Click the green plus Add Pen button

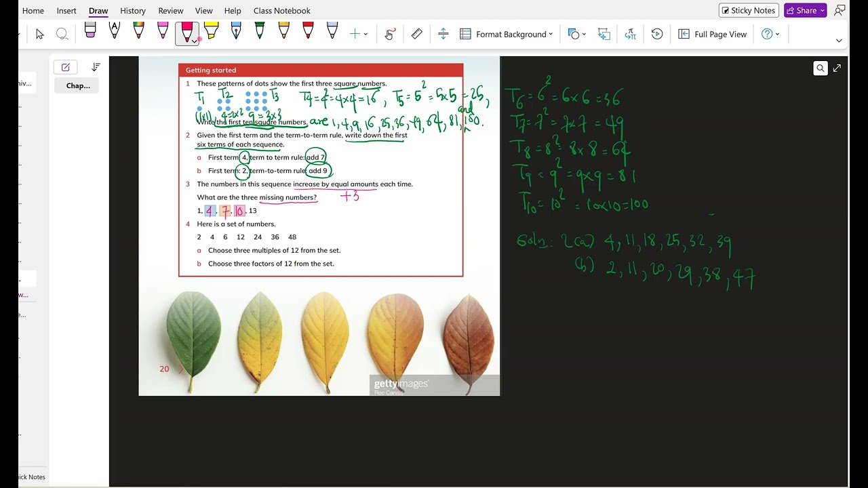[x=355, y=34]
